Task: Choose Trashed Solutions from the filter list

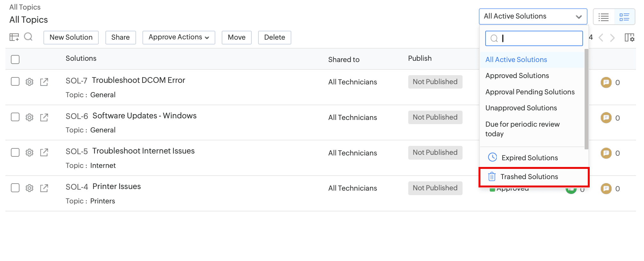Action: [x=529, y=177]
